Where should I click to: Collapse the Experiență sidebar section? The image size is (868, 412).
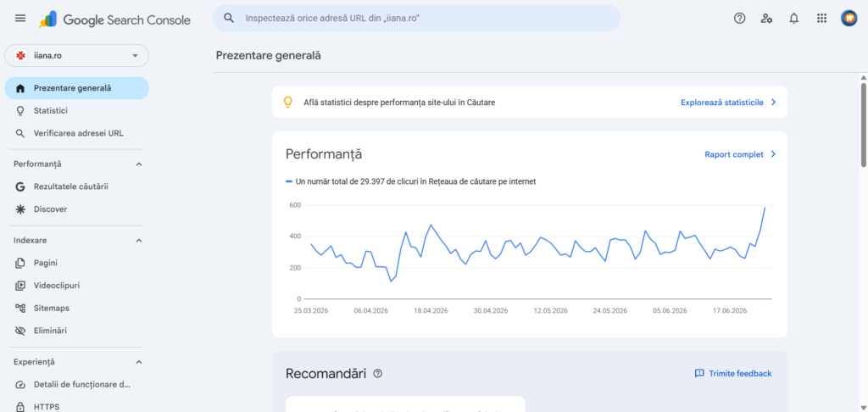(139, 362)
